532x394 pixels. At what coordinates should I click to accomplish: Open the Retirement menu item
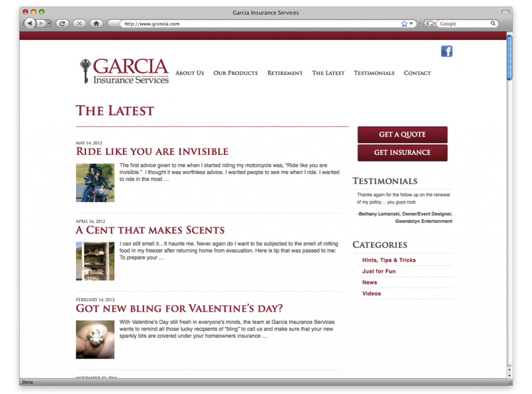[285, 73]
